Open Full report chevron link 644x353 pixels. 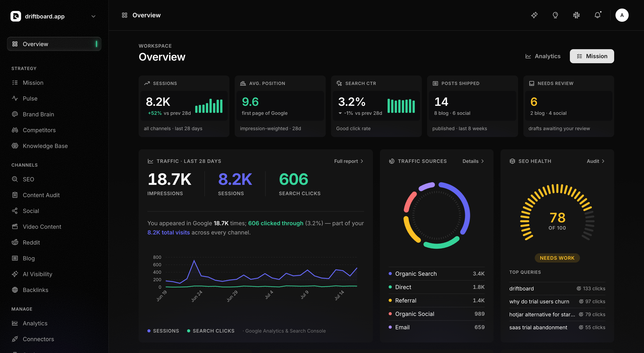point(349,161)
